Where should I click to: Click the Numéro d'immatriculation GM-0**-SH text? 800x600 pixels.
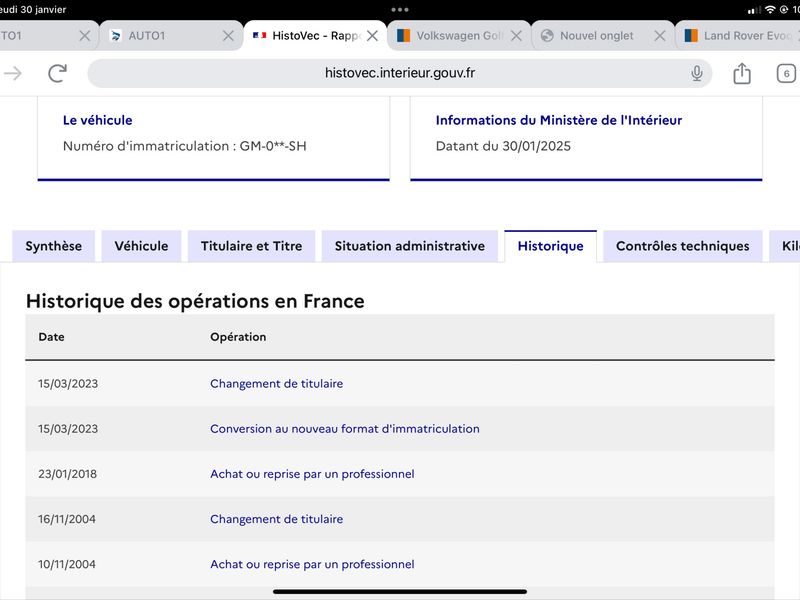(185, 146)
